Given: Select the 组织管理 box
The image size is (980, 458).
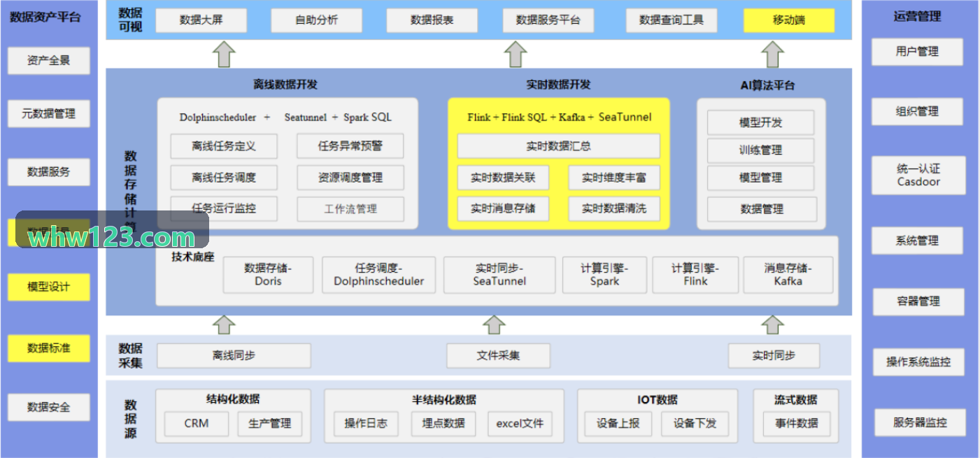Looking at the screenshot, I should (917, 112).
